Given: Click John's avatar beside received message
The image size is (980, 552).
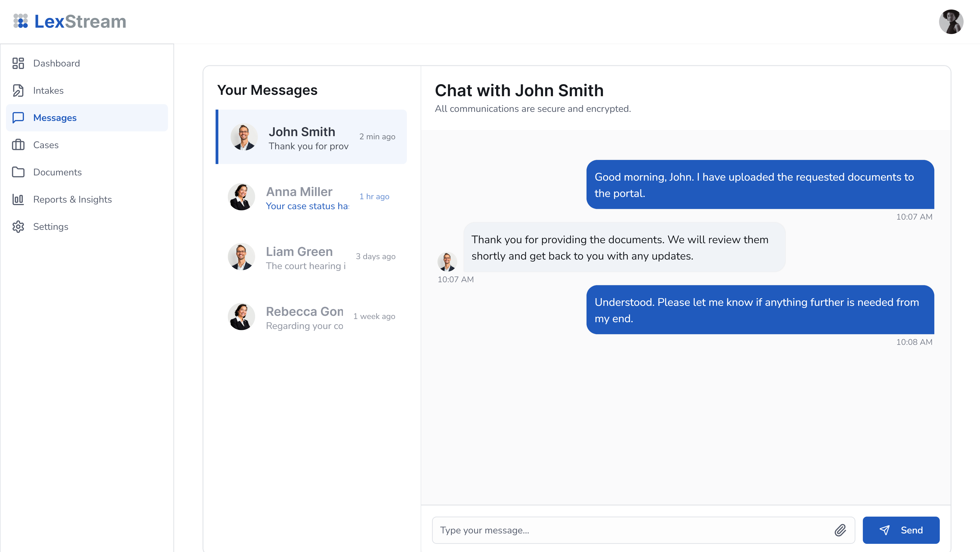Looking at the screenshot, I should (x=447, y=261).
